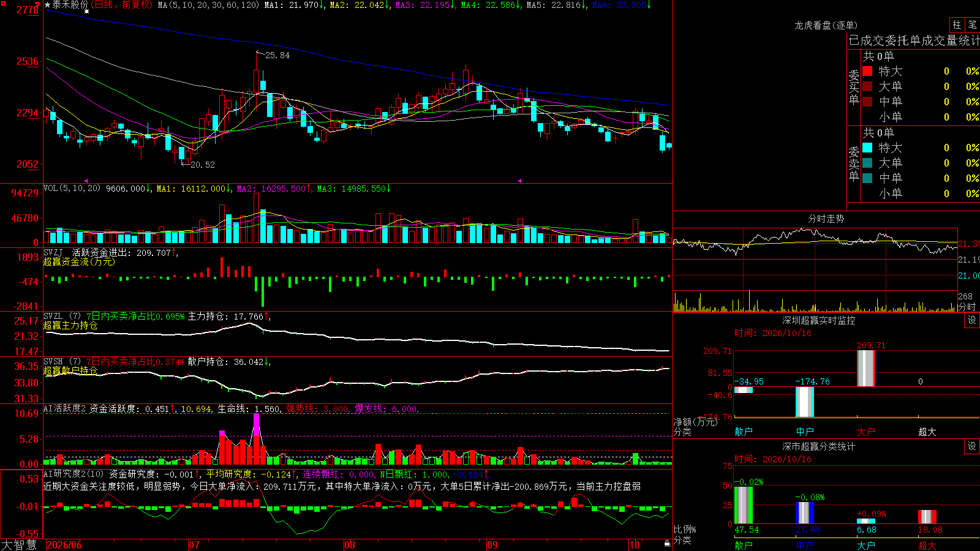980x551 pixels.
Task: Open the red question mark help icon
Action: [x=38, y=4]
